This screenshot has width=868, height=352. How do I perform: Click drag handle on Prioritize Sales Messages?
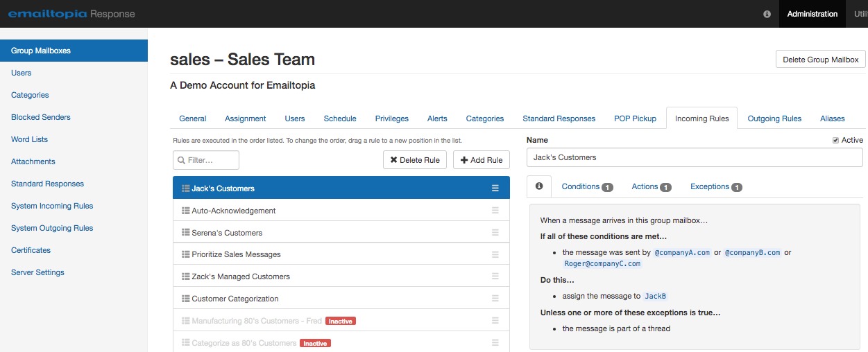(495, 254)
